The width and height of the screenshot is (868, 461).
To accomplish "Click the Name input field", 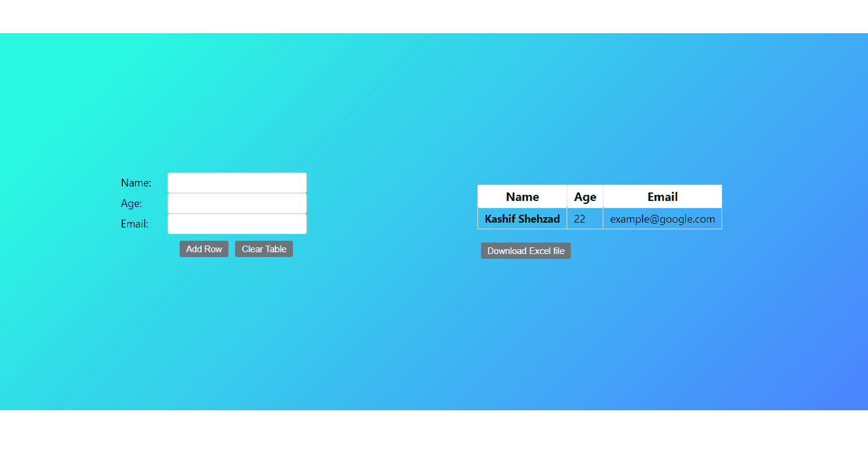I will [237, 183].
